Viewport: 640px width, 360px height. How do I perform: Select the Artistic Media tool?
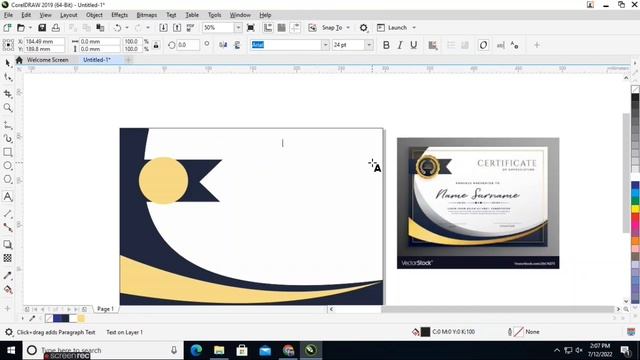(x=8, y=139)
